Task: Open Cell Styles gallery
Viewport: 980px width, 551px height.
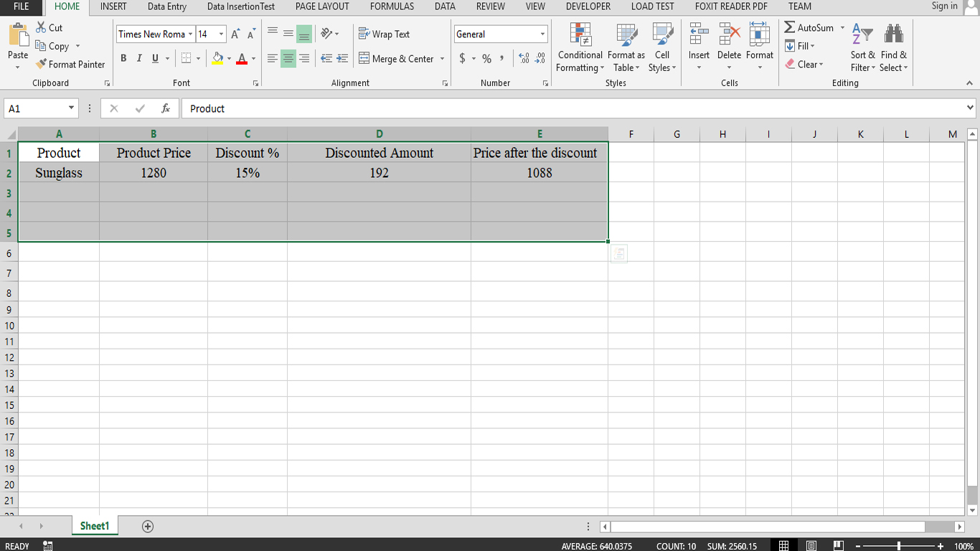Action: point(662,47)
